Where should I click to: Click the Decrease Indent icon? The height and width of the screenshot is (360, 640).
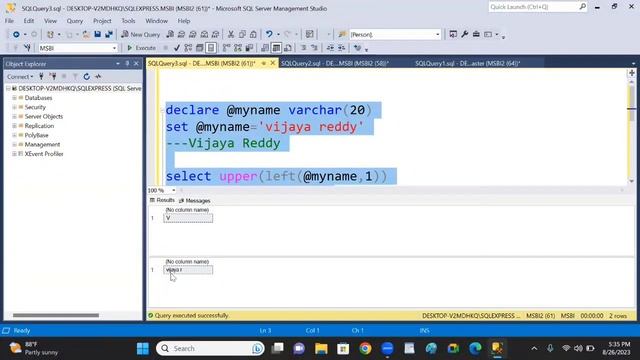(x=330, y=48)
